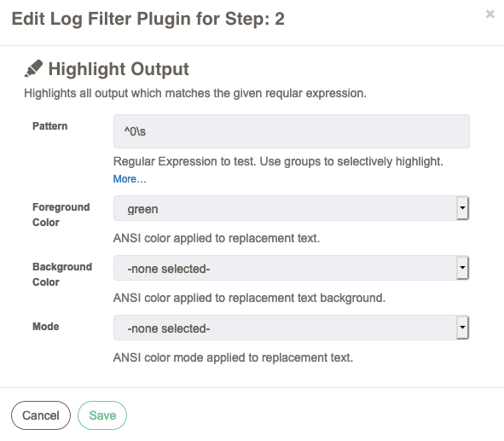The width and height of the screenshot is (504, 441).
Task: Open the Foreground Color dropdown showing green
Action: (x=291, y=208)
